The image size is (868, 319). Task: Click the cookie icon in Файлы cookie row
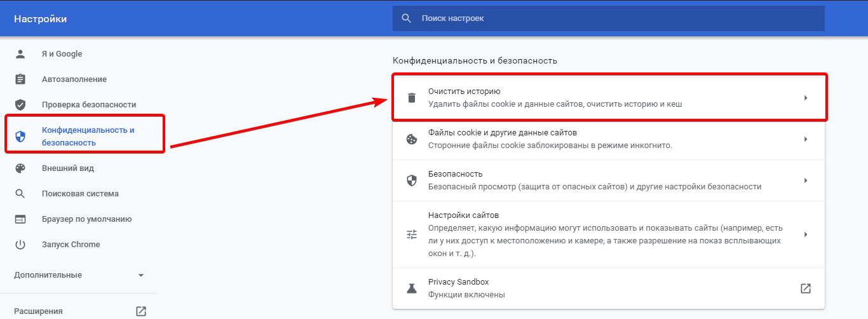[412, 139]
